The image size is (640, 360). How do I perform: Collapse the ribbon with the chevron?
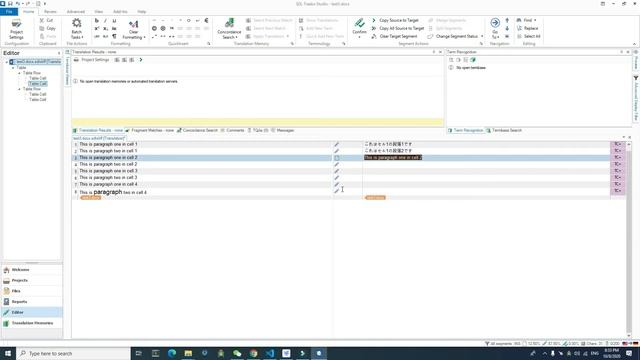[634, 44]
